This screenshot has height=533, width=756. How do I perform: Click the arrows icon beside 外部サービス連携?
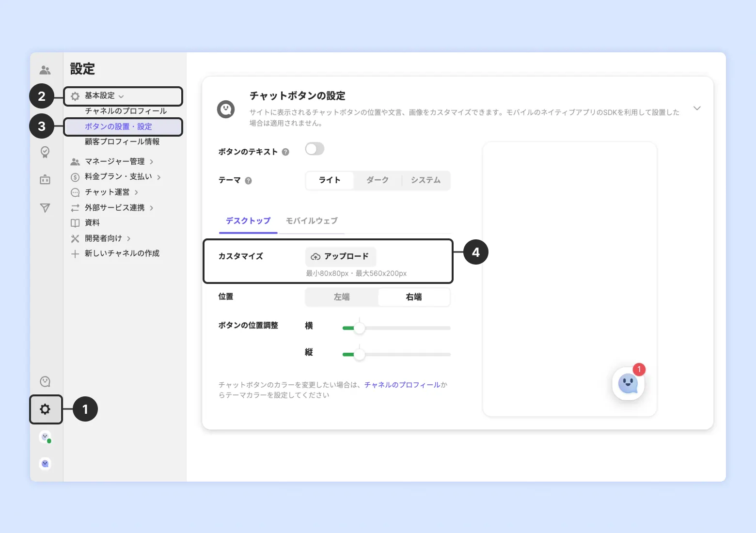(75, 208)
